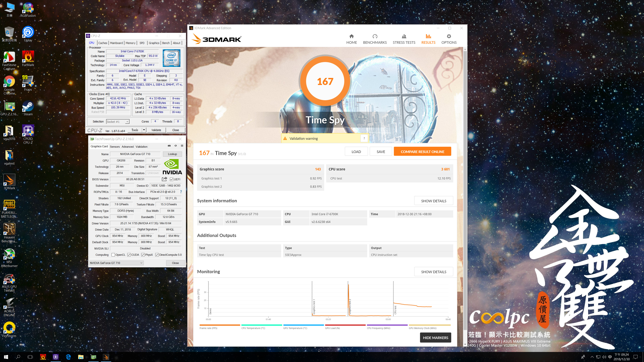The width and height of the screenshot is (644, 362).
Task: Show details for System information
Action: point(434,201)
